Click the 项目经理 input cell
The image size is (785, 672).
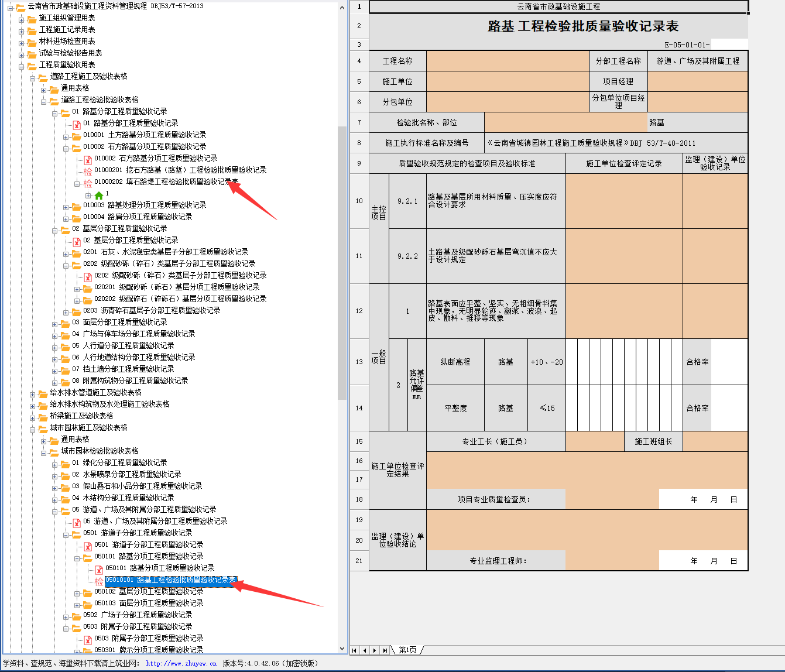coord(698,81)
